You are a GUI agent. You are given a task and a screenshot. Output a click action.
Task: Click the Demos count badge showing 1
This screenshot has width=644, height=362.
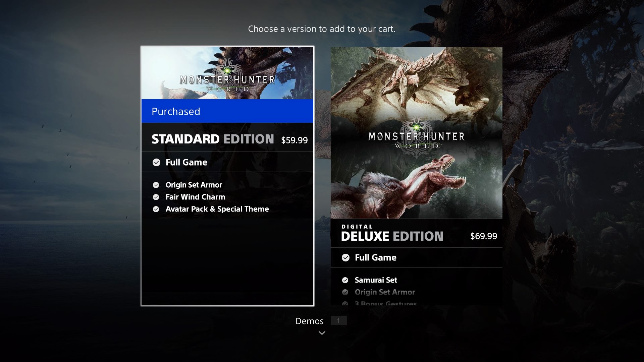click(338, 321)
